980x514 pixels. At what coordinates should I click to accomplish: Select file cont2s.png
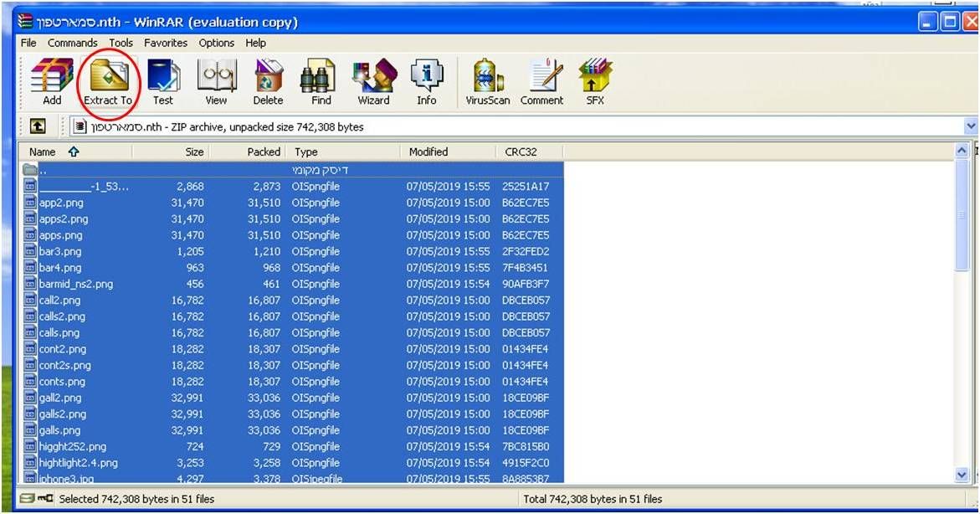[65, 365]
